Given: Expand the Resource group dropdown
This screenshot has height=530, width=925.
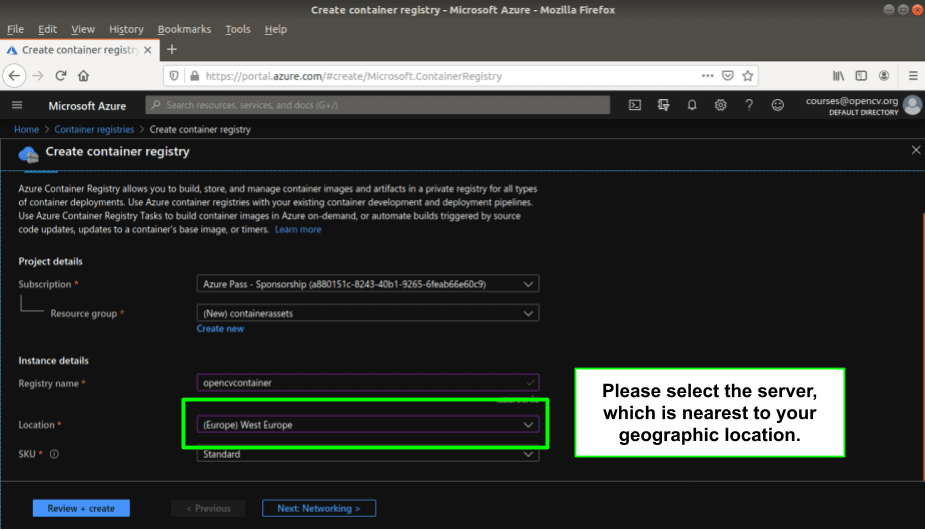Looking at the screenshot, I should click(x=368, y=313).
